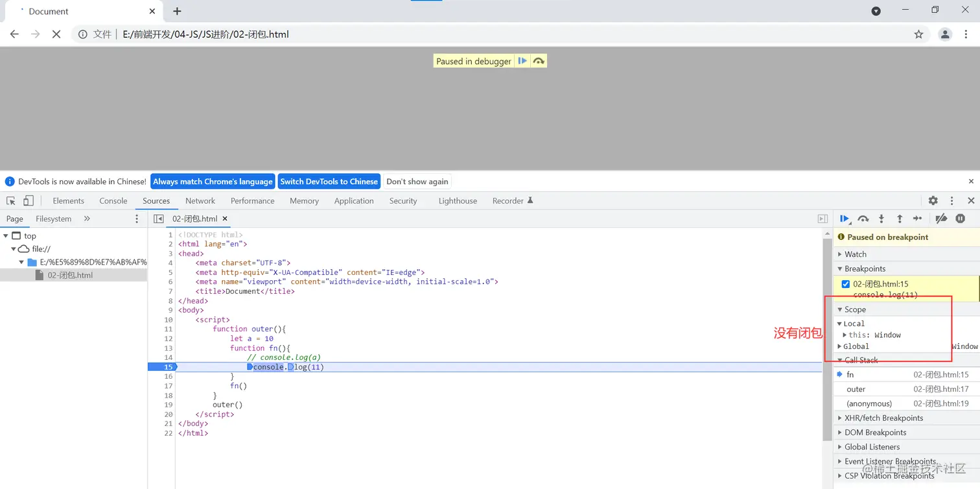Viewport: 980px width, 489px height.
Task: Resume from the Paused in debugger overlay
Action: tap(522, 61)
